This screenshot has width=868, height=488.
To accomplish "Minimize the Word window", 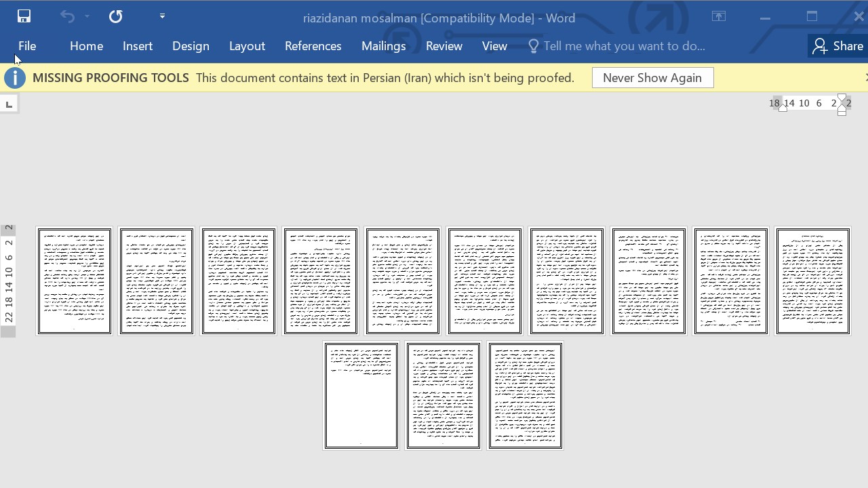I will coord(765,16).
